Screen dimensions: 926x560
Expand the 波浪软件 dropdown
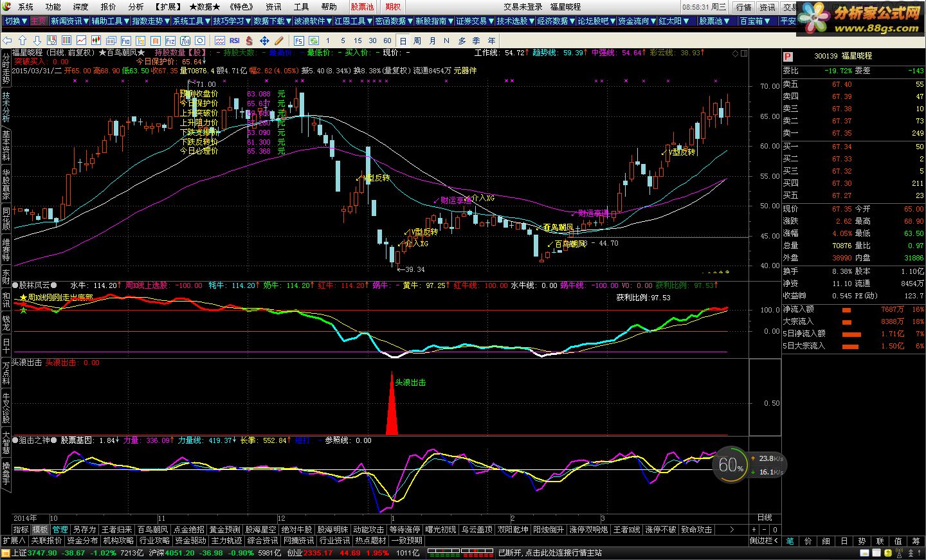tap(313, 21)
